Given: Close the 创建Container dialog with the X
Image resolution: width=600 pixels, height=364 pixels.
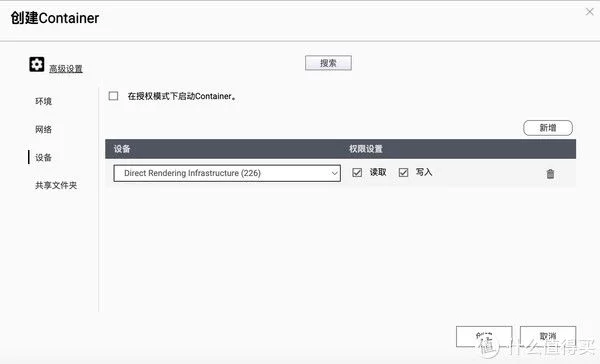Looking at the screenshot, I should (590, 12).
